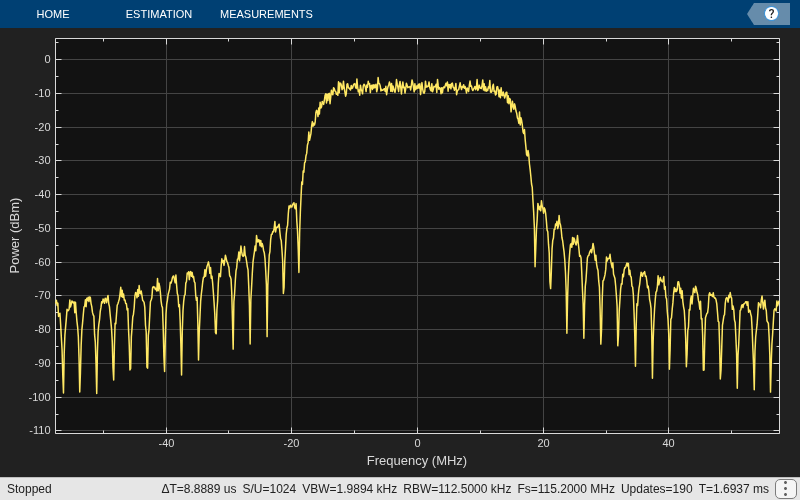This screenshot has height=500, width=800.
Task: Open the help question mark icon
Action: [771, 14]
